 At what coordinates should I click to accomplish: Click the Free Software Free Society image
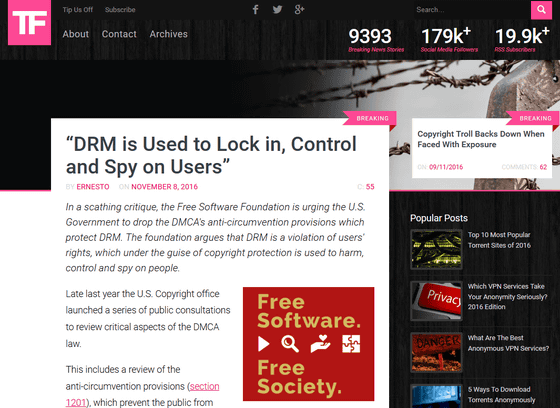tap(309, 344)
